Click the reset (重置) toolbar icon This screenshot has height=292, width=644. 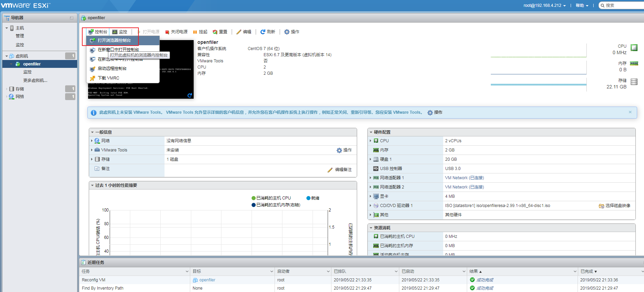pos(215,32)
